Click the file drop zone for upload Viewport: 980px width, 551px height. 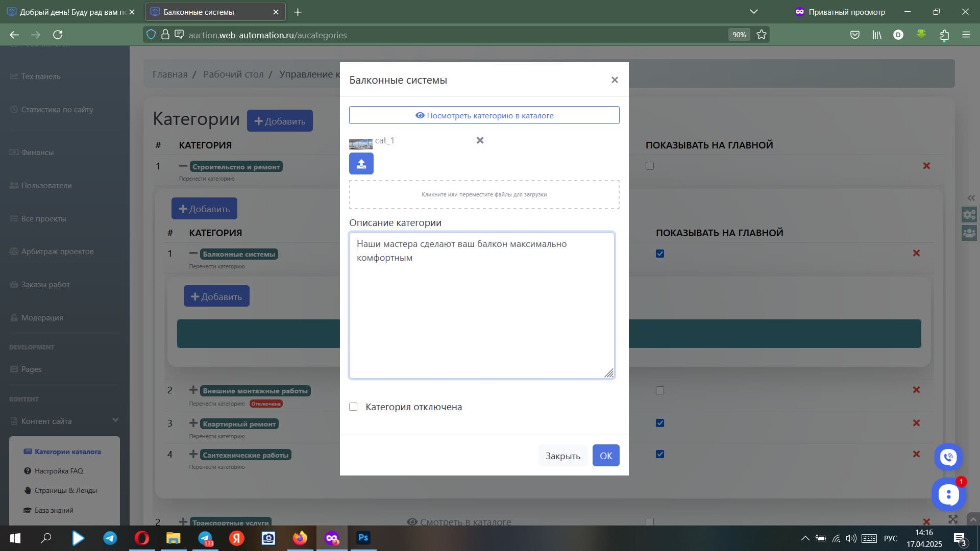(x=484, y=194)
